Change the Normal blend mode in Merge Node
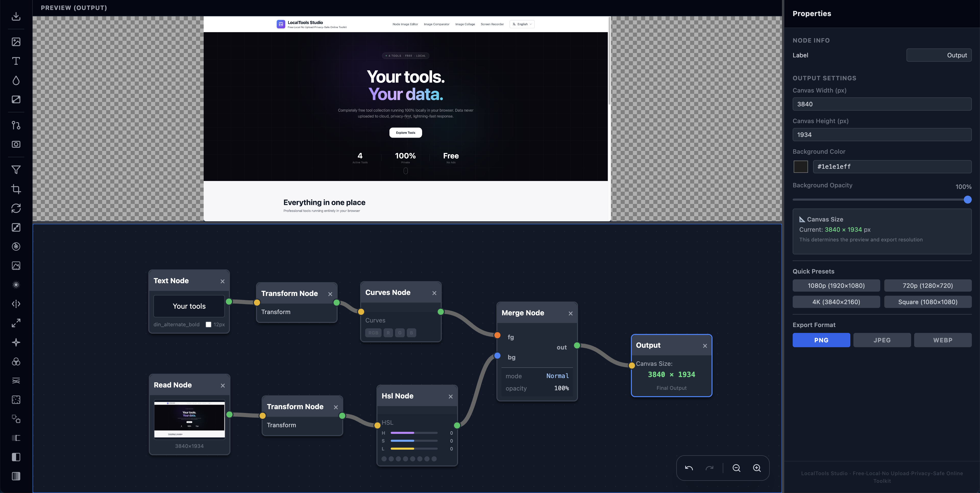Image resolution: width=980 pixels, height=493 pixels. (x=557, y=376)
